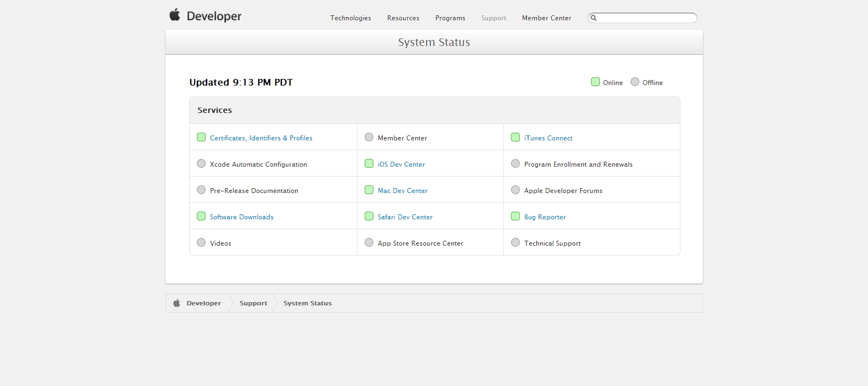This screenshot has height=386, width=868.
Task: Click green status icon beside Bug Reporter
Action: [x=515, y=217]
